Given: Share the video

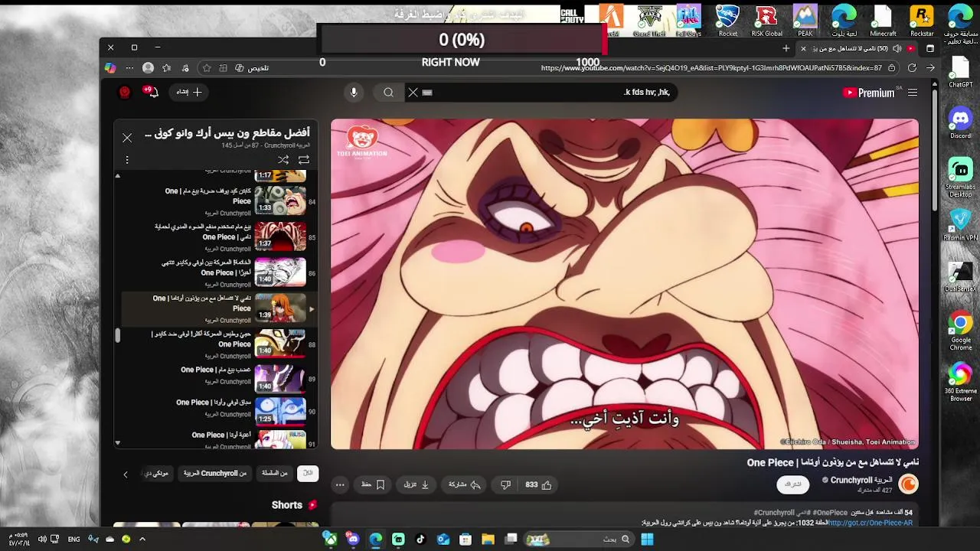Looking at the screenshot, I should (465, 484).
